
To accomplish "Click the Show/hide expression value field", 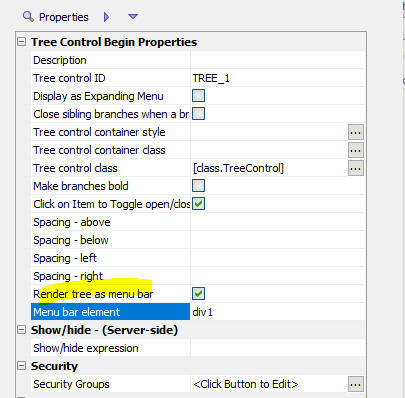I will [x=278, y=348].
